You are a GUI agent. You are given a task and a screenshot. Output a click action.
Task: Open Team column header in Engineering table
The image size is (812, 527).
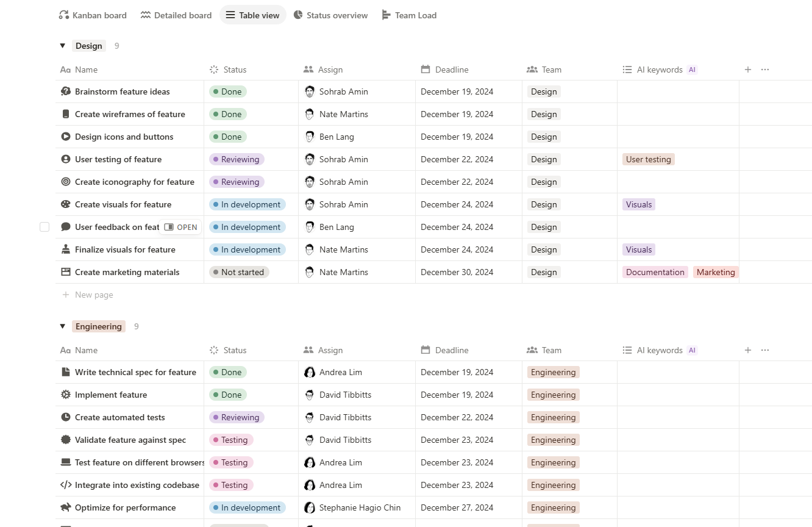pyautogui.click(x=569, y=350)
